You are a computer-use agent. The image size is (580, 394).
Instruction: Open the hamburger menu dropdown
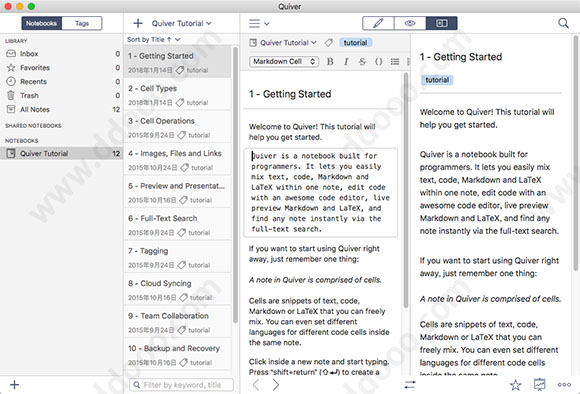259,24
